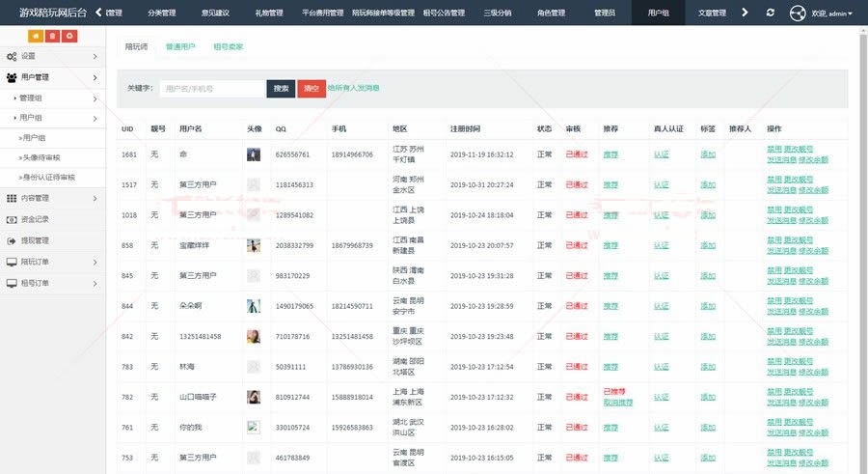Viewport: 868px width, 474px height.
Task: Click the orange home icon button
Action: point(36,36)
